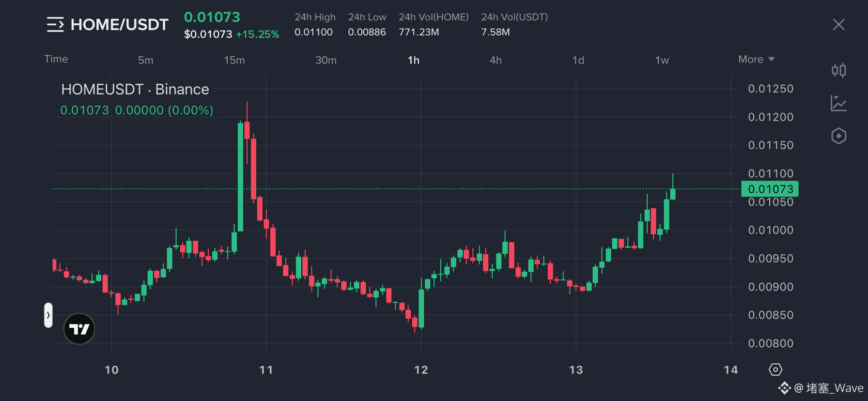
Task: Switch to the 5m interval
Action: coord(145,60)
